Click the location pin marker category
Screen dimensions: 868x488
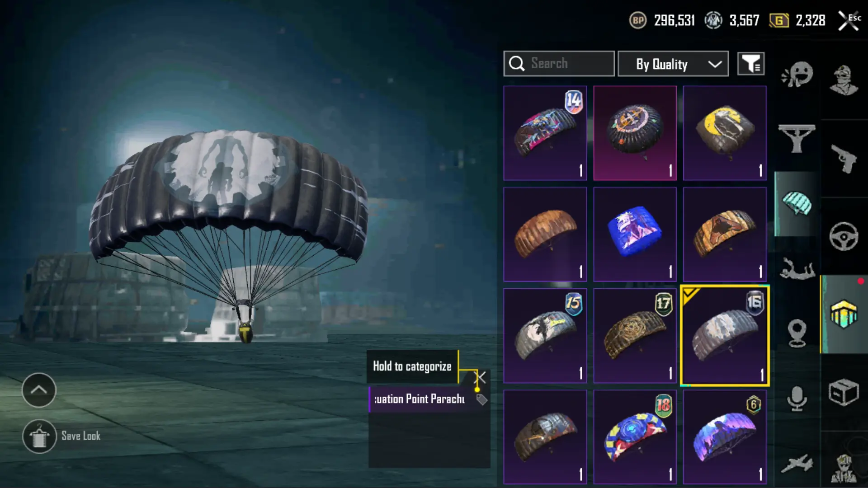[797, 333]
